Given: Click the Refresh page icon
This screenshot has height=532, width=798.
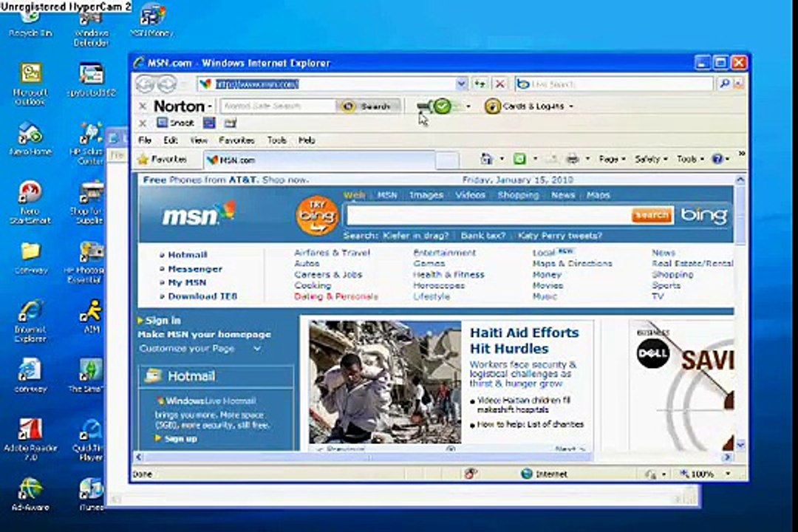Looking at the screenshot, I should click(x=480, y=84).
